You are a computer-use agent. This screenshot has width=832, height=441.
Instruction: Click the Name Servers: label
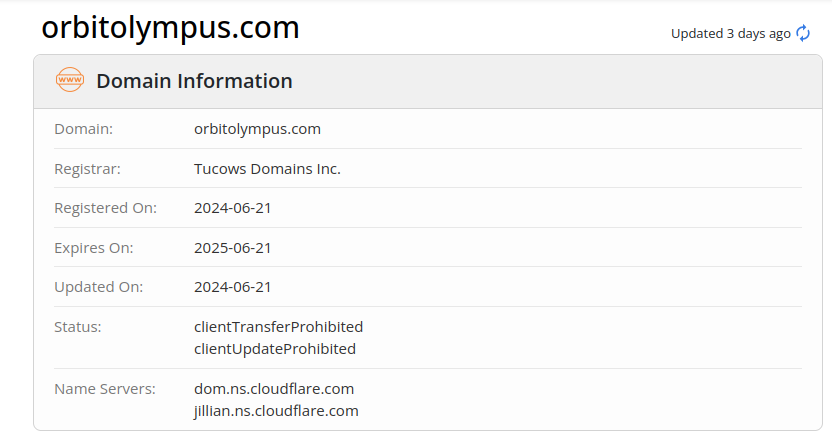(105, 389)
